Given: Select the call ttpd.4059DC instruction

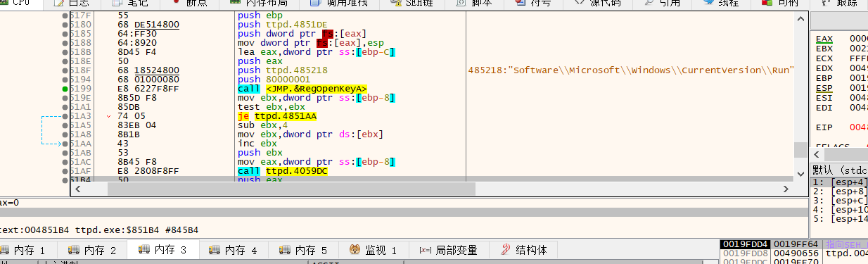Looking at the screenshot, I should coord(283,170).
